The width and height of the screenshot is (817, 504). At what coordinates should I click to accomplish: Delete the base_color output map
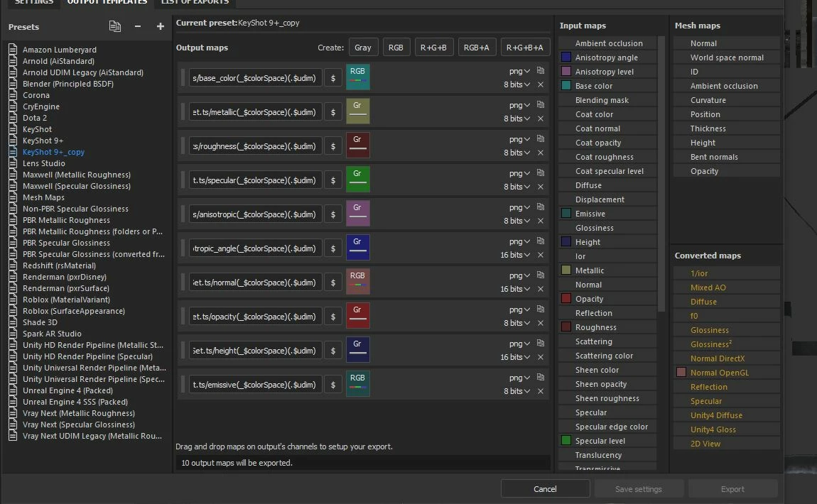541,84
